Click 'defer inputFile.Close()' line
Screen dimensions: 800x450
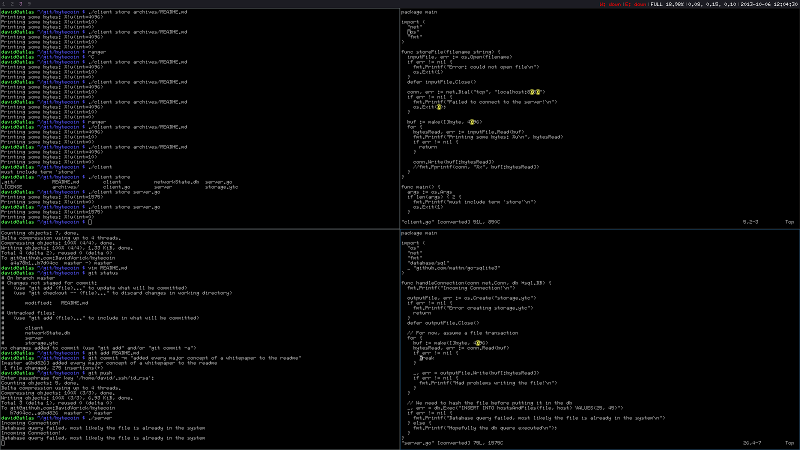point(441,82)
